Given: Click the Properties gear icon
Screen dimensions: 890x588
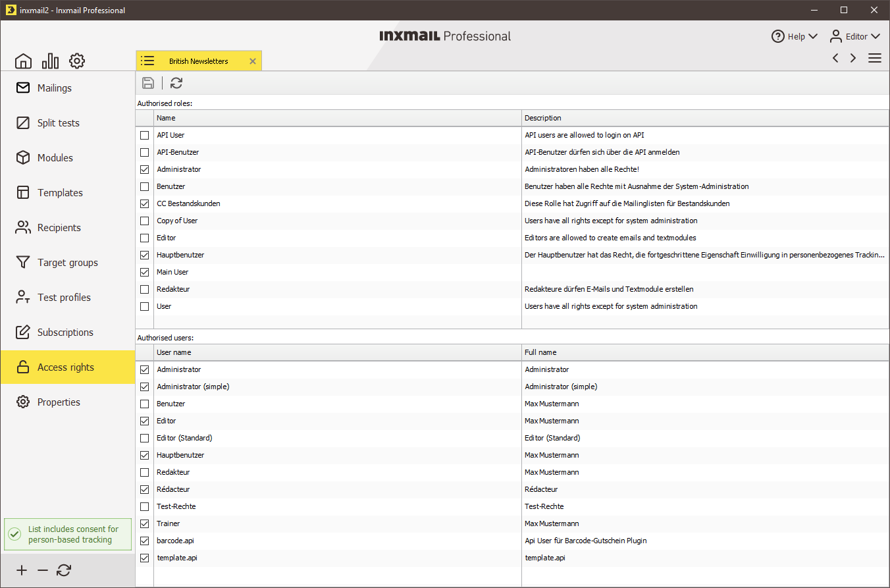Looking at the screenshot, I should [23, 402].
